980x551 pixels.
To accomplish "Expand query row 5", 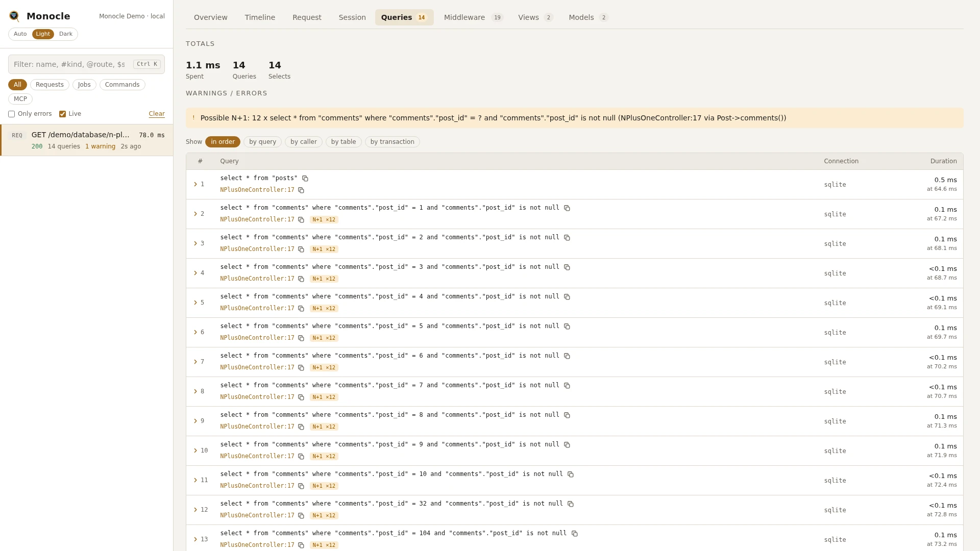I will click(195, 303).
